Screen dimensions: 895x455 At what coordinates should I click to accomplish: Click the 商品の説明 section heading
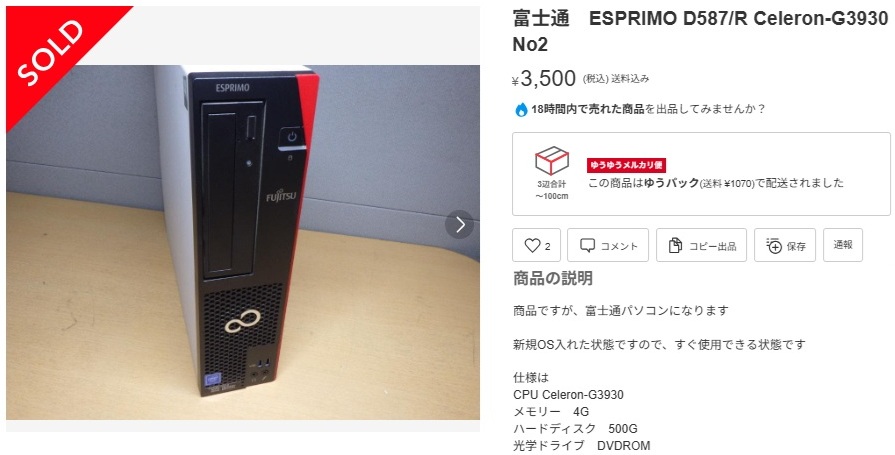tap(553, 279)
